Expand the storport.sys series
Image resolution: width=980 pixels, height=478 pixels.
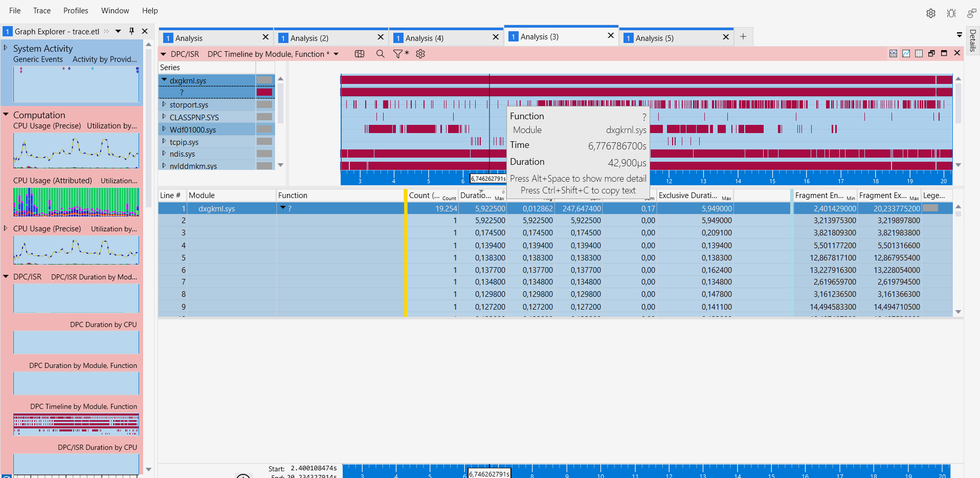point(164,104)
